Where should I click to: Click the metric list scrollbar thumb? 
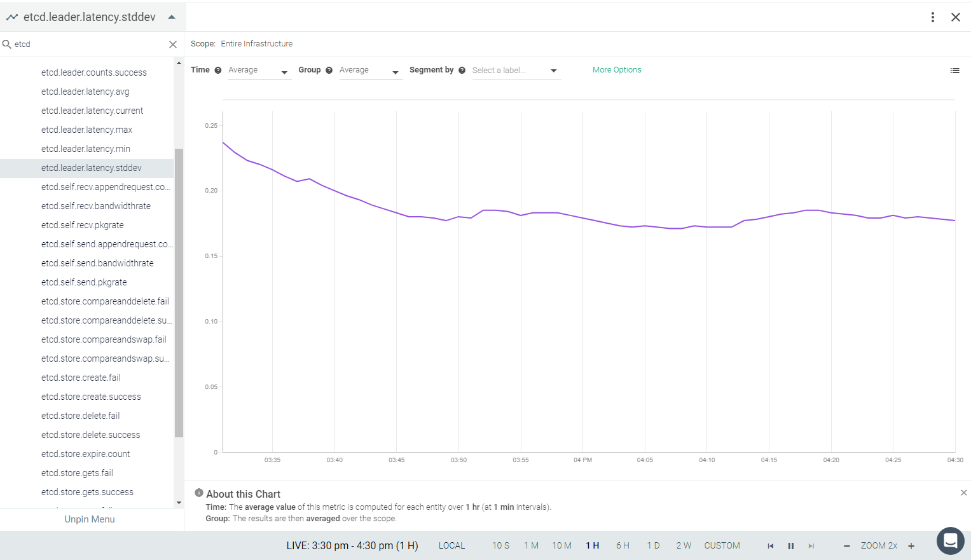179,293
